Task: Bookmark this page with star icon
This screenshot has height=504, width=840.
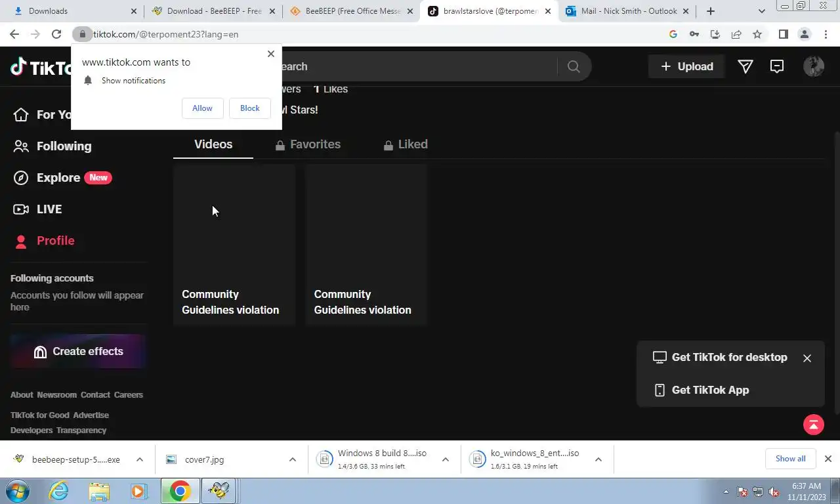Action: (x=757, y=34)
